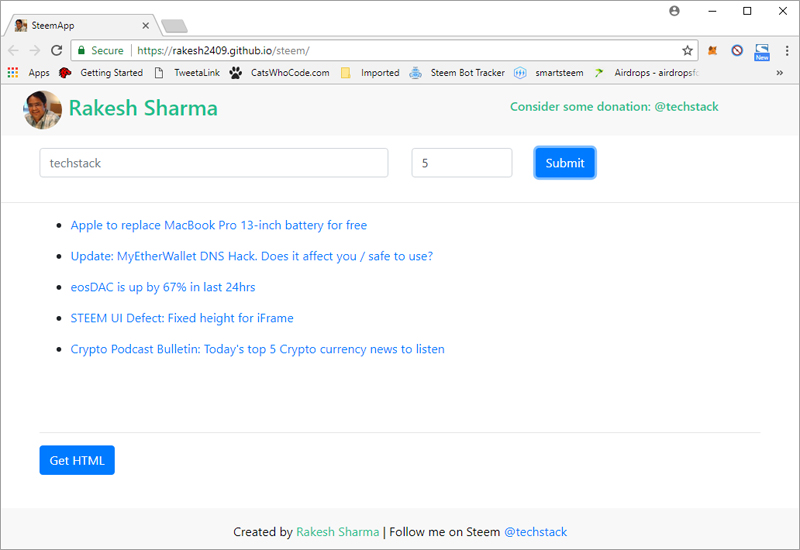Viewport: 800px width, 550px height.
Task: Click the Submit button
Action: point(565,163)
